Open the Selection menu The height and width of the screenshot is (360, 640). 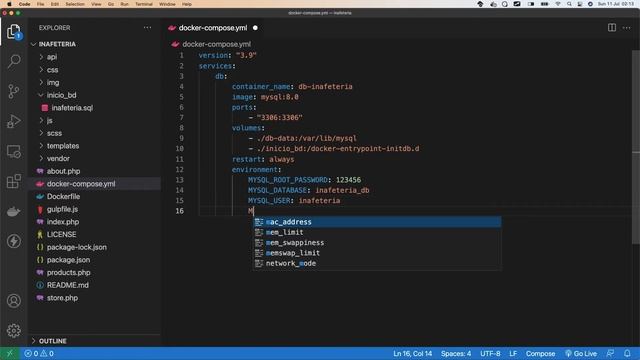pyautogui.click(x=75, y=4)
